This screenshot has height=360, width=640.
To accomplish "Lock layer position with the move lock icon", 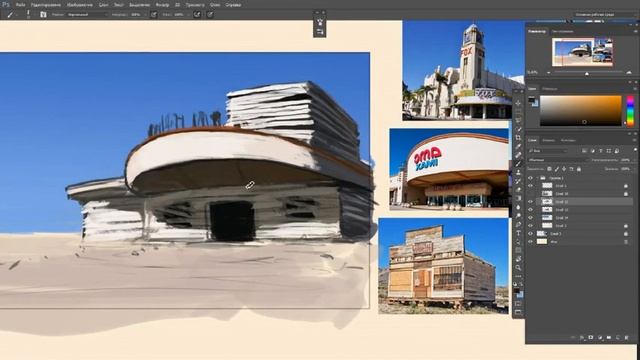I will (564, 169).
